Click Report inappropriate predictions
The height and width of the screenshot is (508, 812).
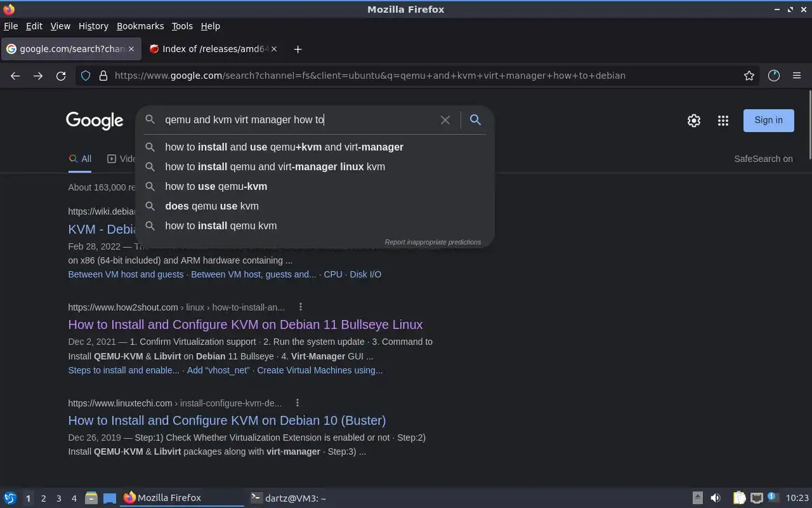tap(433, 242)
